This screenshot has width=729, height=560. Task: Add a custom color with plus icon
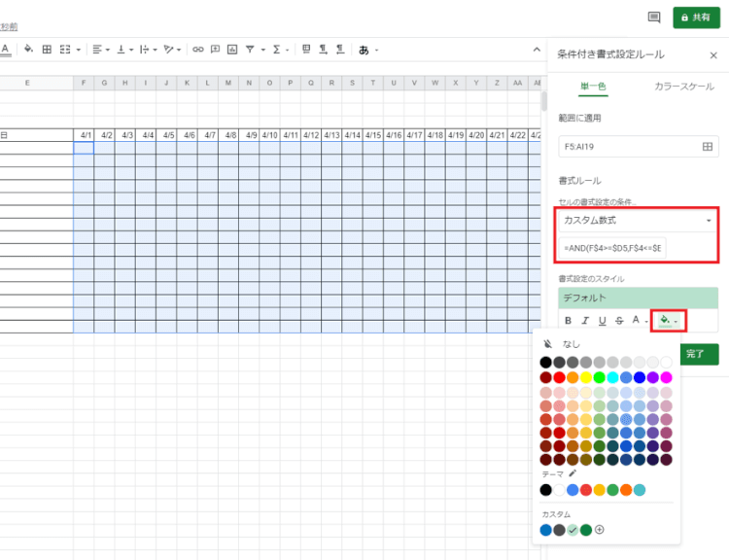600,530
